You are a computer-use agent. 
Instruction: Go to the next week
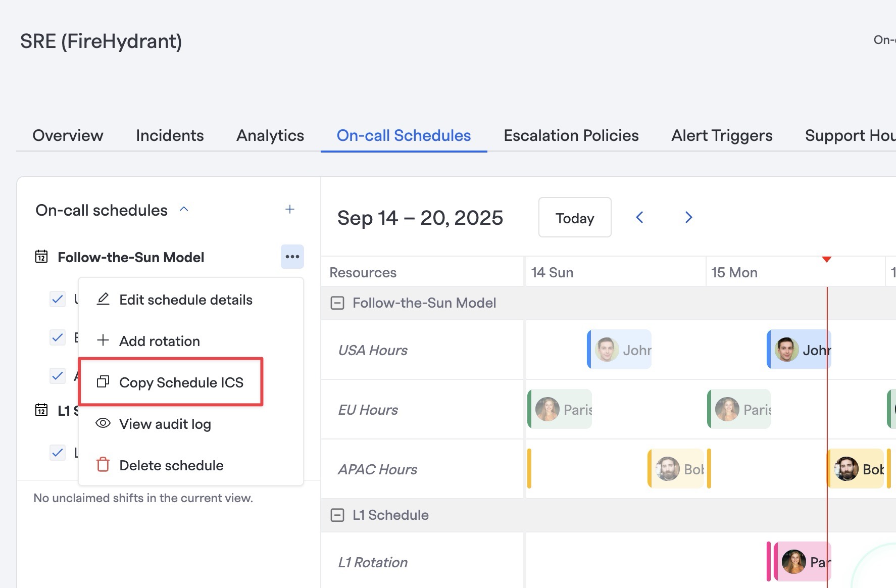click(x=688, y=218)
